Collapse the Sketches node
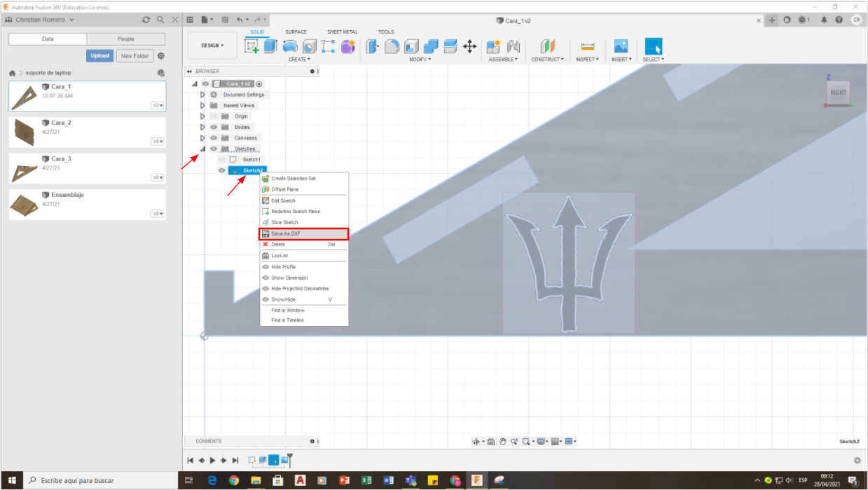The image size is (868, 490). 203,149
